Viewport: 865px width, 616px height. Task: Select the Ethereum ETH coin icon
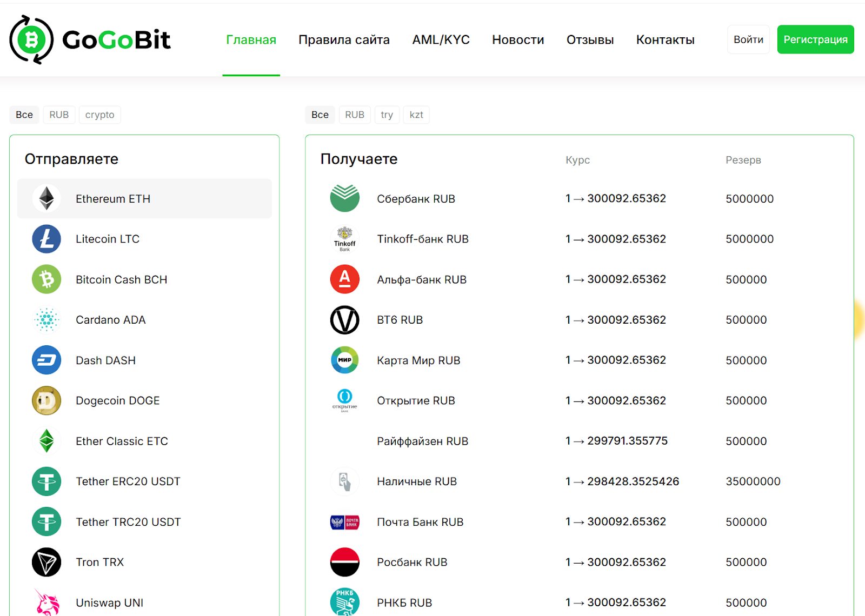pos(46,198)
